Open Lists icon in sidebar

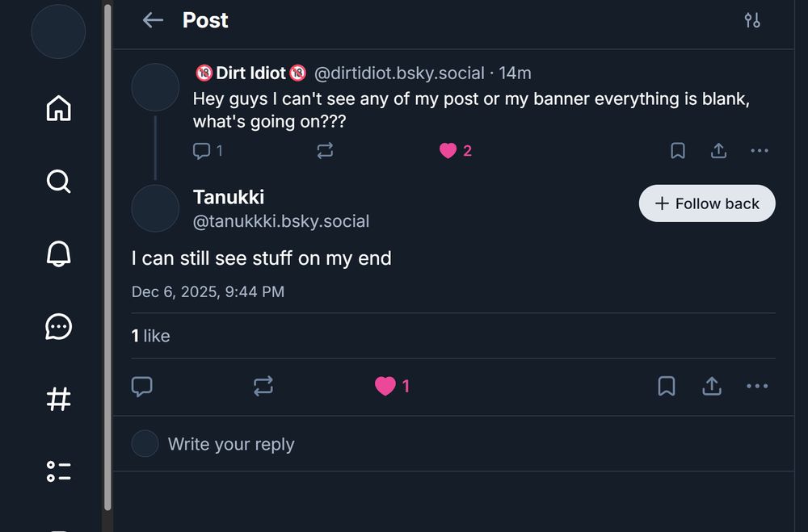point(58,471)
